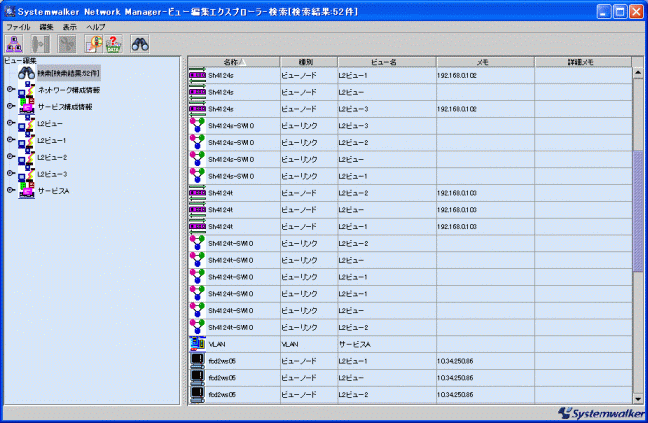The height and width of the screenshot is (423, 648).
Task: Click the 種別 column header
Action: [x=306, y=62]
